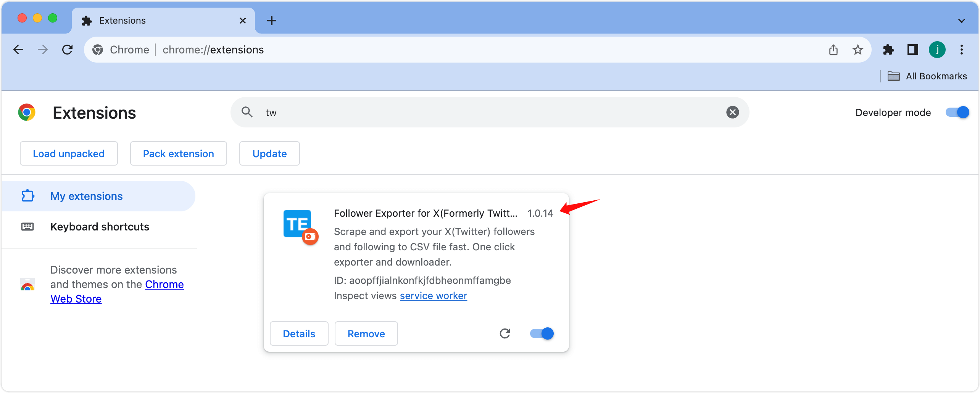Click into the extensions search field
Viewport: 980px width, 393px height.
pyautogui.click(x=490, y=112)
